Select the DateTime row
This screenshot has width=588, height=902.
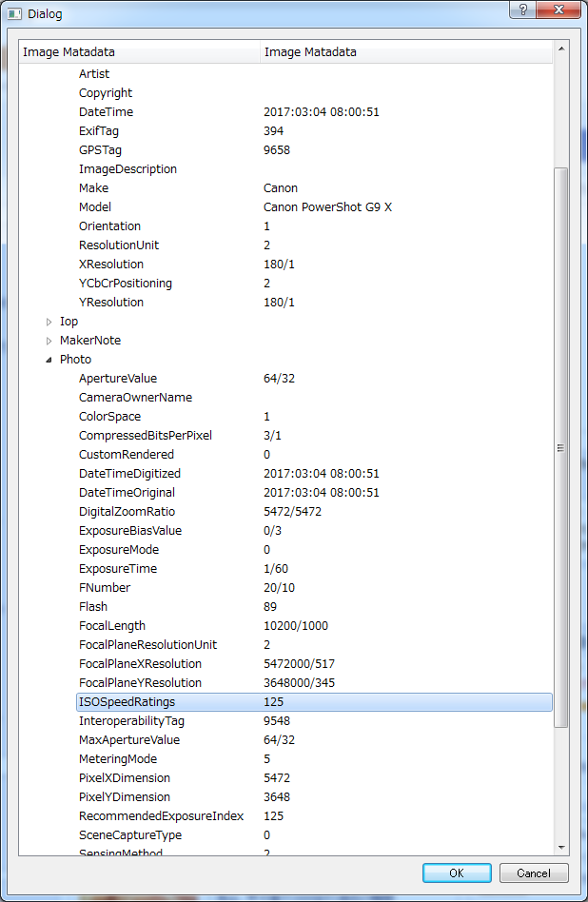pos(314,111)
